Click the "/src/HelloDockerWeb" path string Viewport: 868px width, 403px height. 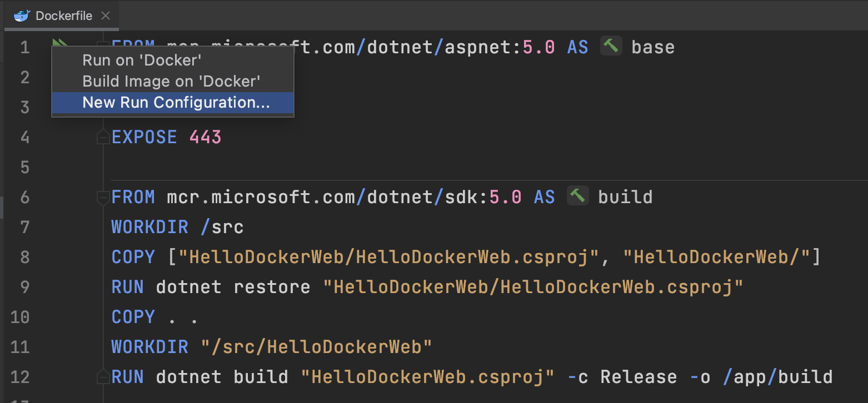click(316, 347)
